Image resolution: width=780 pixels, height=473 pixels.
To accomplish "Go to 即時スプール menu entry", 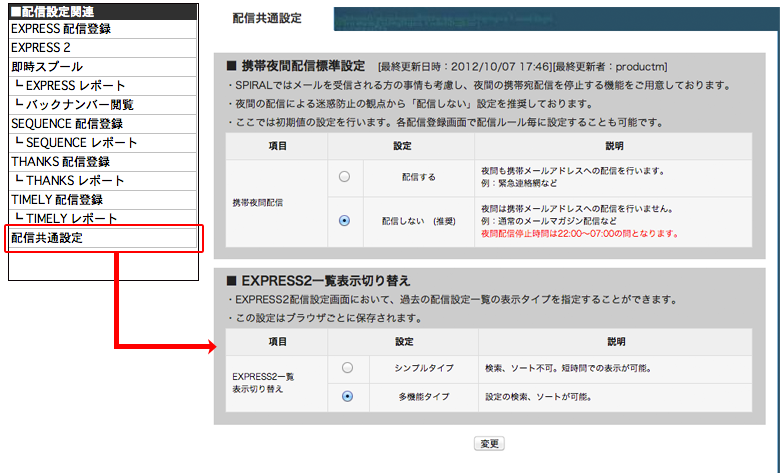I will click(47, 67).
